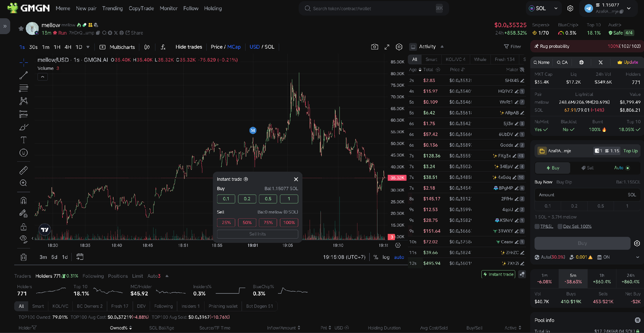The height and width of the screenshot is (333, 644).
Task: Check the TP&SL checkbox
Action: (537, 226)
